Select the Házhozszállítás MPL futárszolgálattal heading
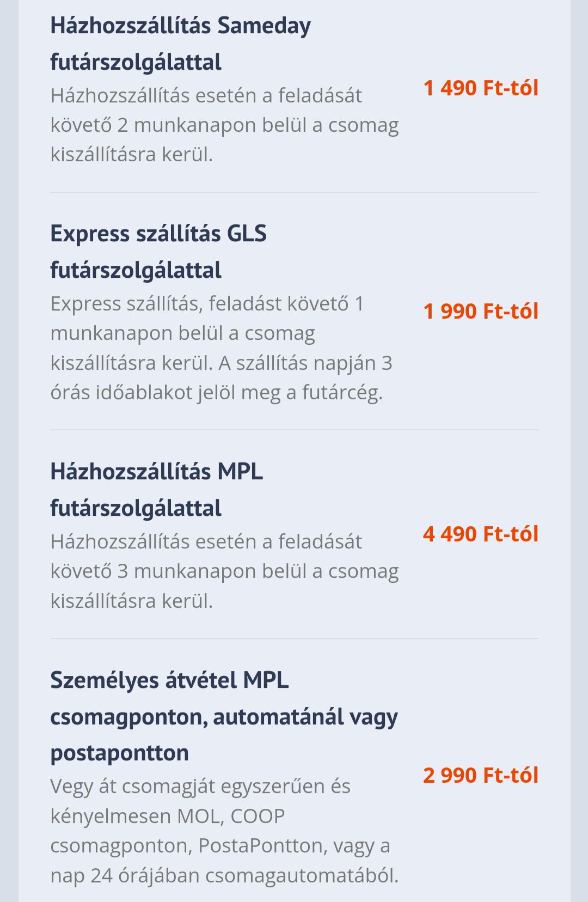588x902 pixels. pos(157,490)
